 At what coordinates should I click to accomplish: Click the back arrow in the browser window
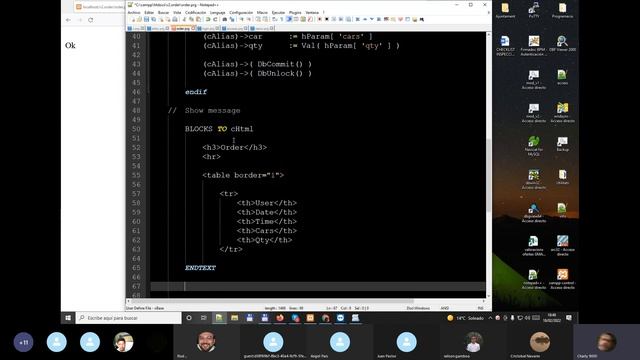pos(68,20)
